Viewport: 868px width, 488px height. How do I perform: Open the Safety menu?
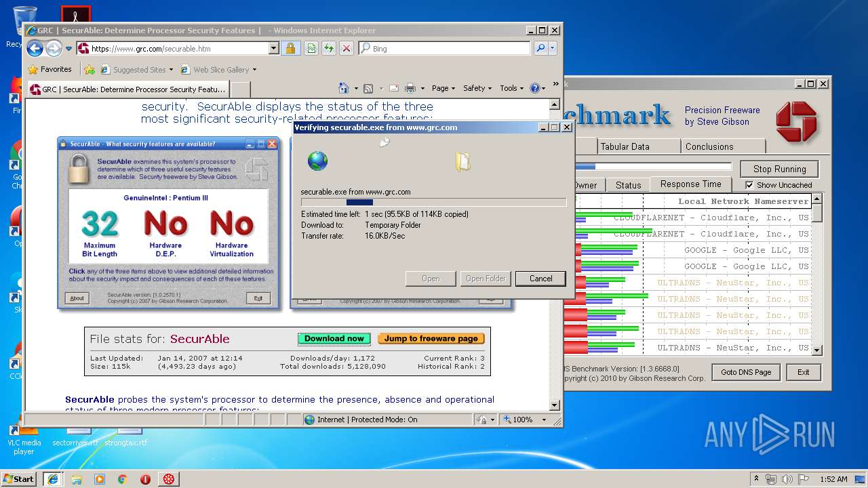(477, 88)
